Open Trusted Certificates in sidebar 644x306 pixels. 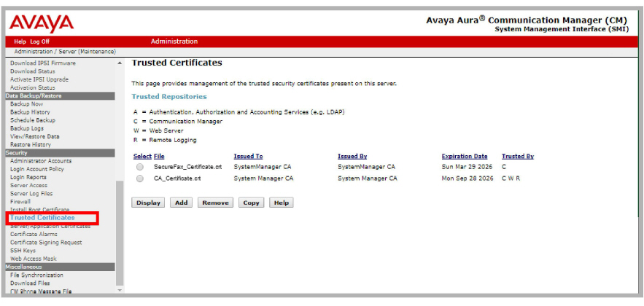point(42,218)
